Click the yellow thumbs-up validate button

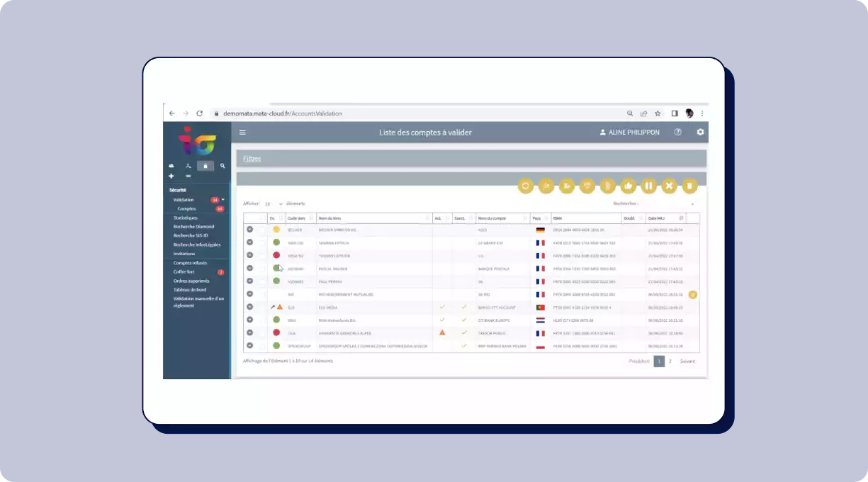pyautogui.click(x=628, y=186)
